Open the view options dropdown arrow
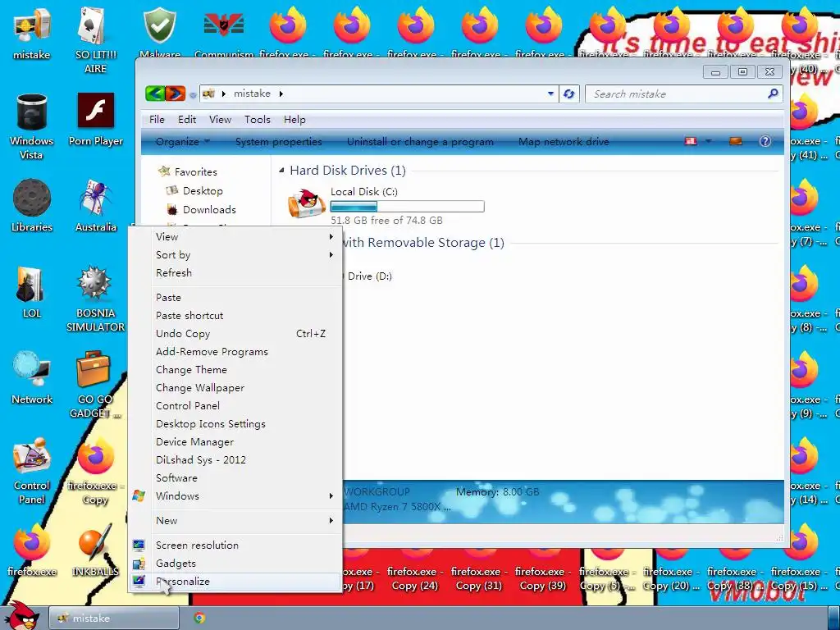Image resolution: width=840 pixels, height=630 pixels. [709, 141]
